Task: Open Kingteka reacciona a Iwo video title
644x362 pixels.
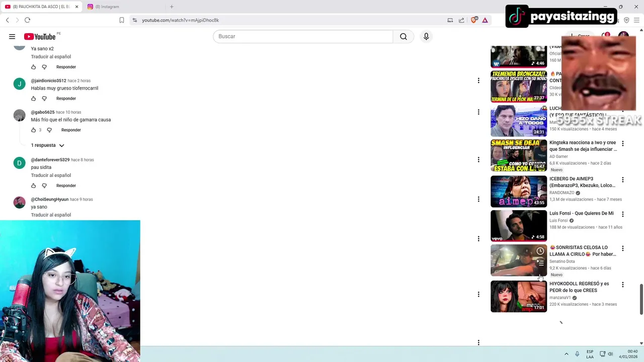Action: (x=583, y=146)
